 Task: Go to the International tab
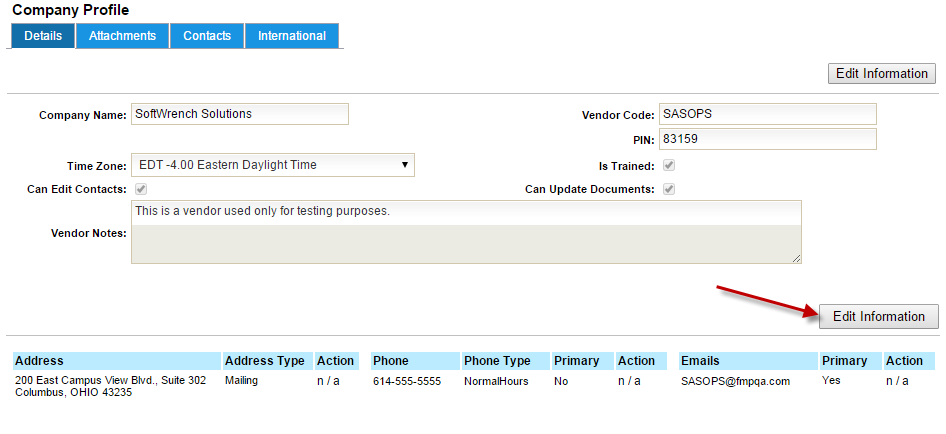coord(292,36)
